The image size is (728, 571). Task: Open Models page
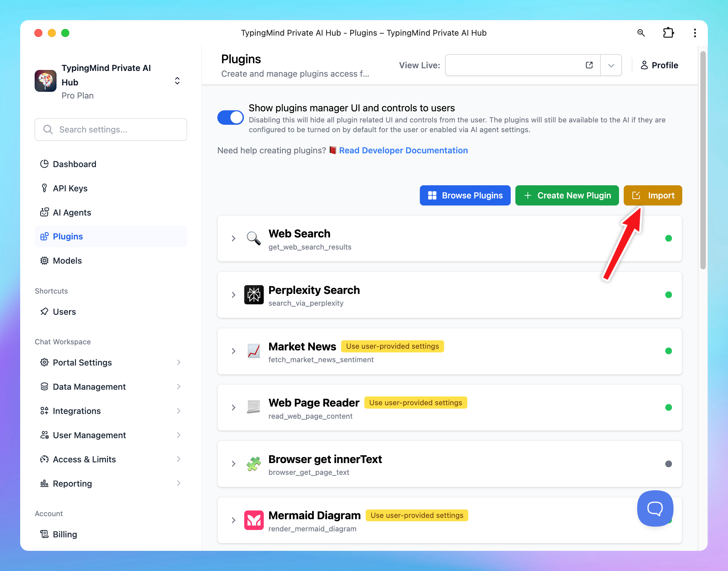[x=111, y=261]
